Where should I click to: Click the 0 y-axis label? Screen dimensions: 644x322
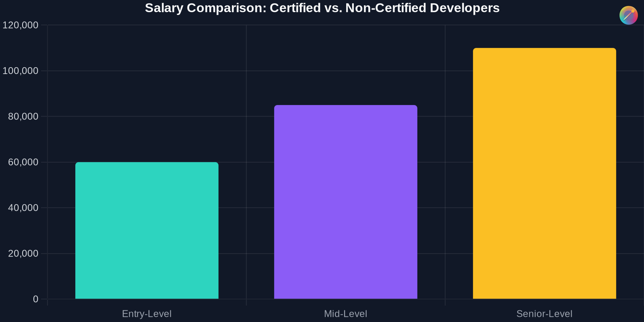(x=36, y=299)
